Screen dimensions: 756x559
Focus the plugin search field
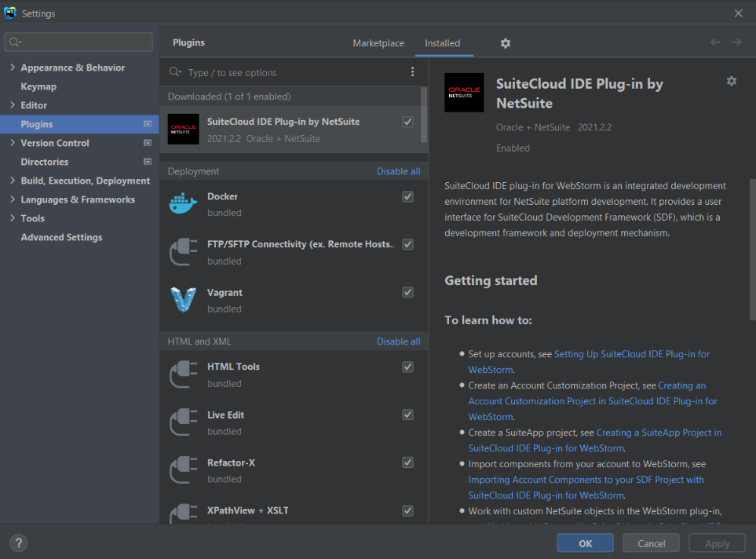294,72
